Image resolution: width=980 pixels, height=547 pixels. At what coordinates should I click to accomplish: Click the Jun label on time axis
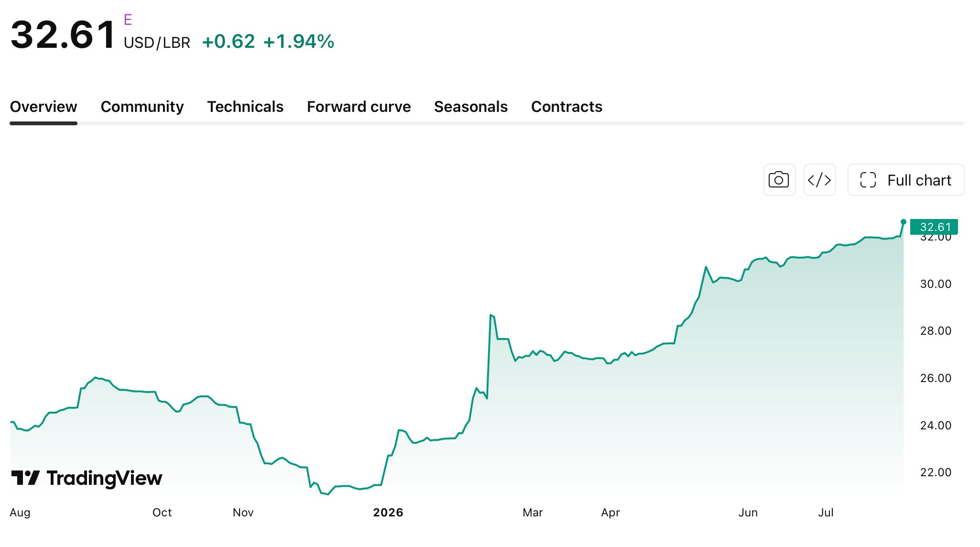coord(748,513)
